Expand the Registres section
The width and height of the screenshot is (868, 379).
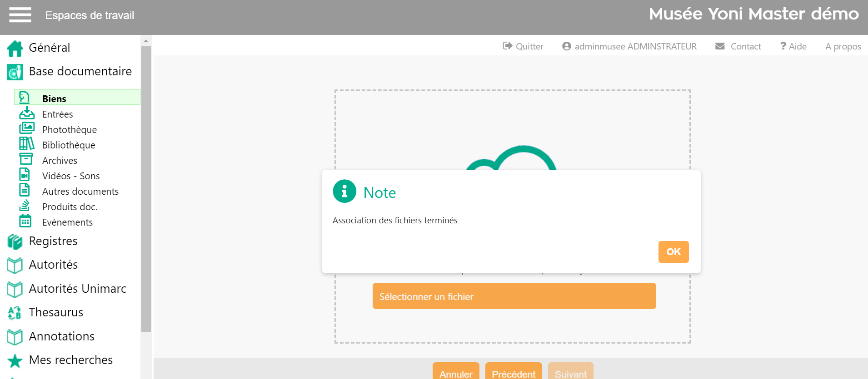(x=53, y=241)
